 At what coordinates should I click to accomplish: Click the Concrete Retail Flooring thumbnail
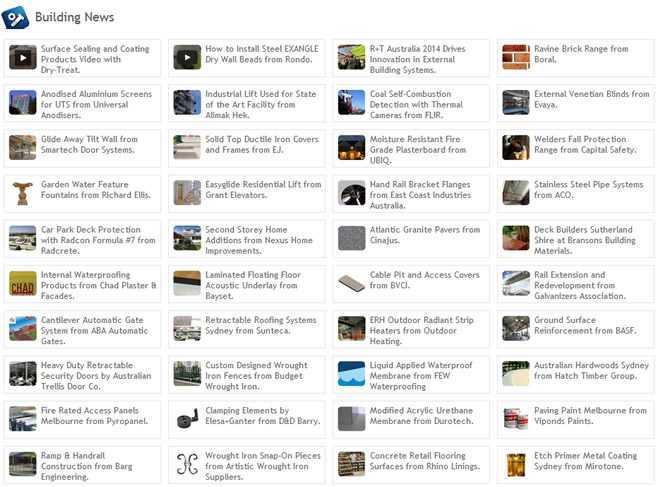click(x=351, y=464)
